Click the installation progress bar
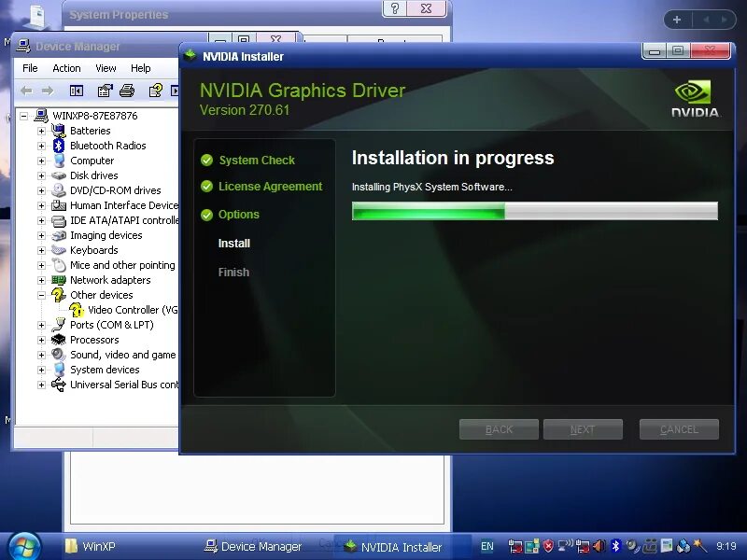The image size is (747, 560). tap(534, 211)
